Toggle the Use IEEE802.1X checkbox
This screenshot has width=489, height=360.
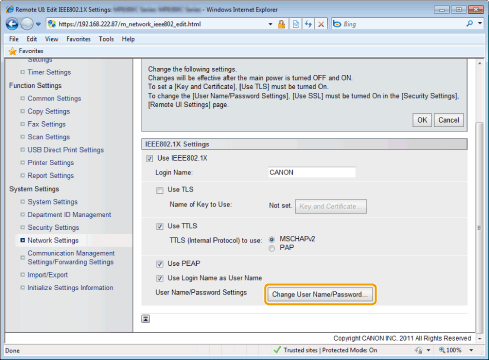click(149, 158)
